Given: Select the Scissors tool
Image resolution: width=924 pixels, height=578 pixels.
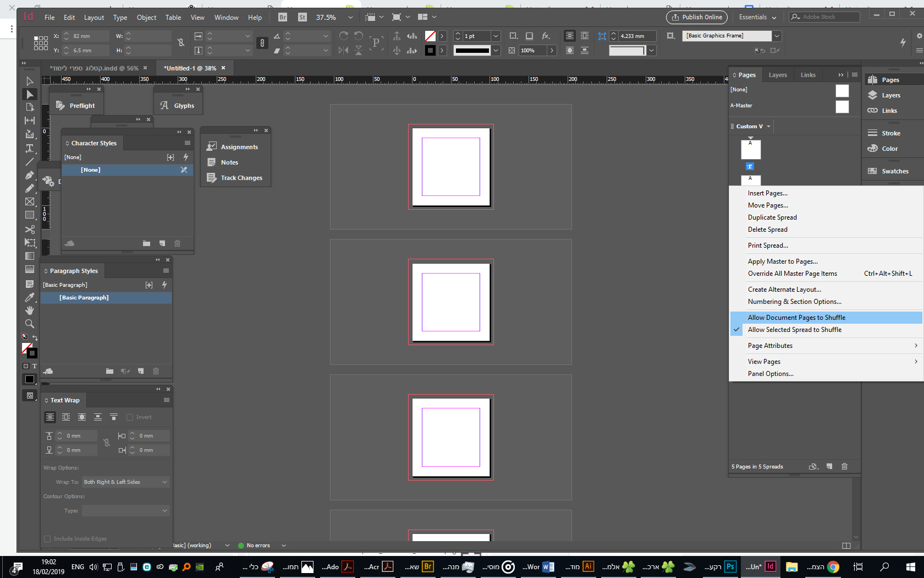Looking at the screenshot, I should 30,229.
